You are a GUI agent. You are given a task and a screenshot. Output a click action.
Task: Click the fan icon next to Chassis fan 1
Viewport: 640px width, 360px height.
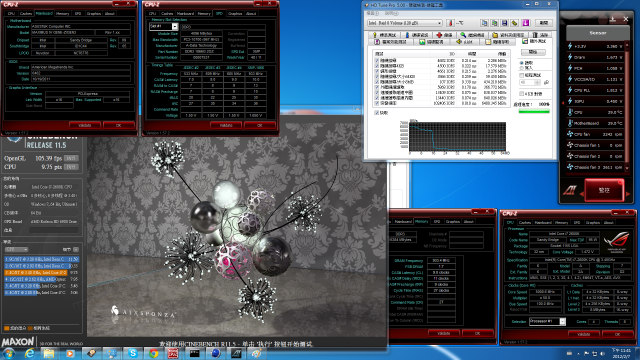[x=570, y=145]
